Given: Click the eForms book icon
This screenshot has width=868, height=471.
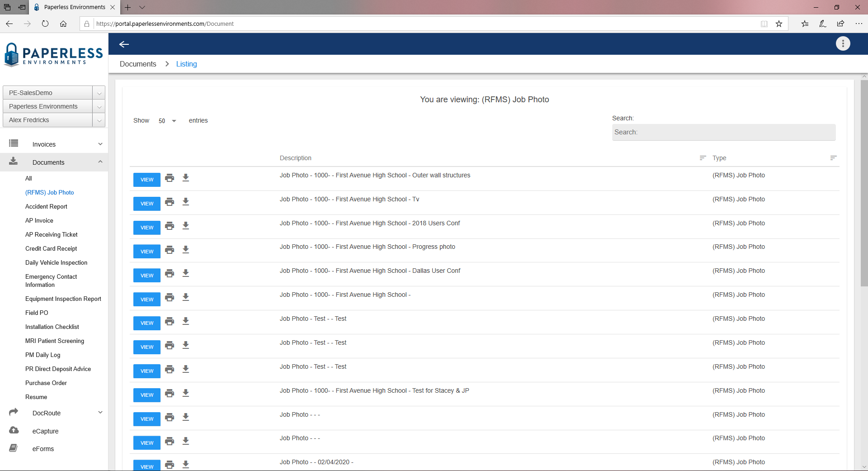Looking at the screenshot, I should [14, 448].
